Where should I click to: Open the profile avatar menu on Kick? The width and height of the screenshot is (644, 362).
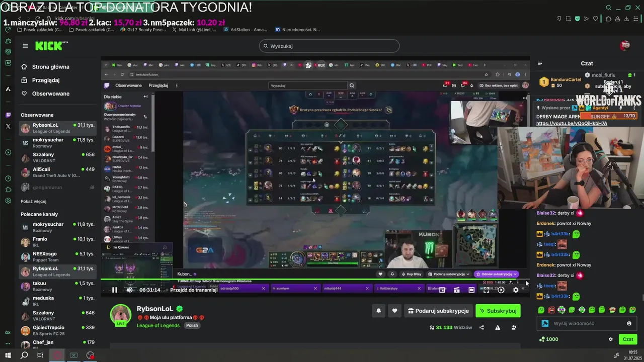pos(625,46)
